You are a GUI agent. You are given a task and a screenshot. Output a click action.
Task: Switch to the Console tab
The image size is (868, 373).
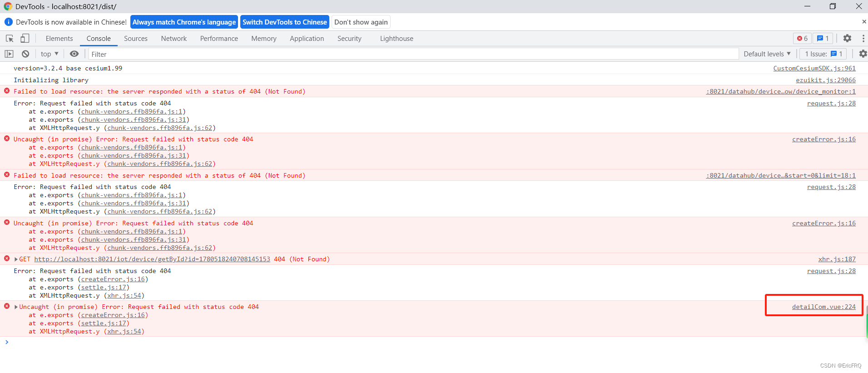pos(99,39)
